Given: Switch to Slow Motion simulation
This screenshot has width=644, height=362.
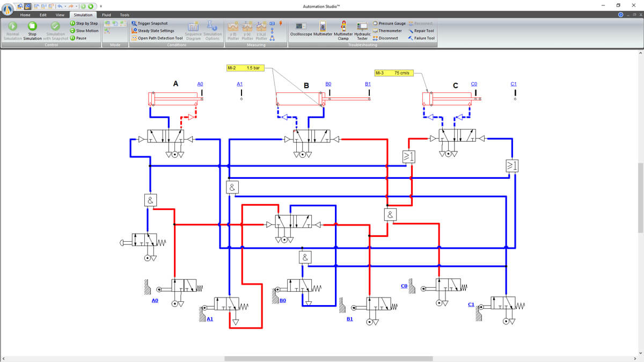Looking at the screenshot, I should (85, 31).
